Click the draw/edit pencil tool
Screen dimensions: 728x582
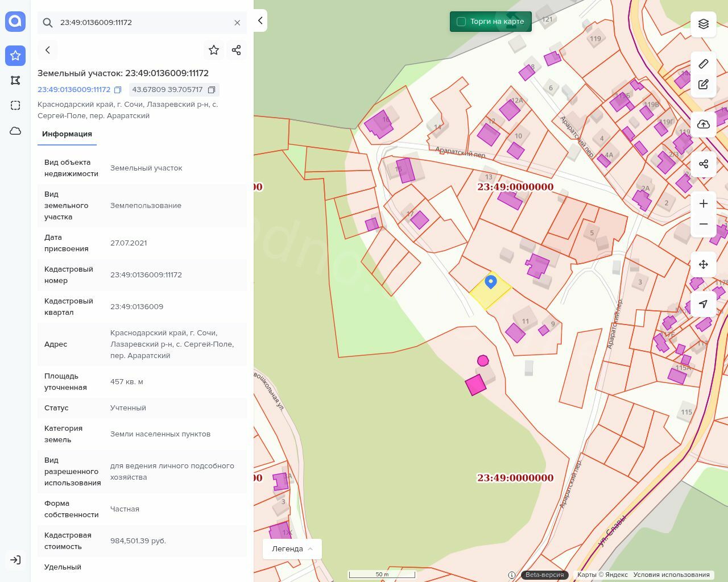[704, 84]
